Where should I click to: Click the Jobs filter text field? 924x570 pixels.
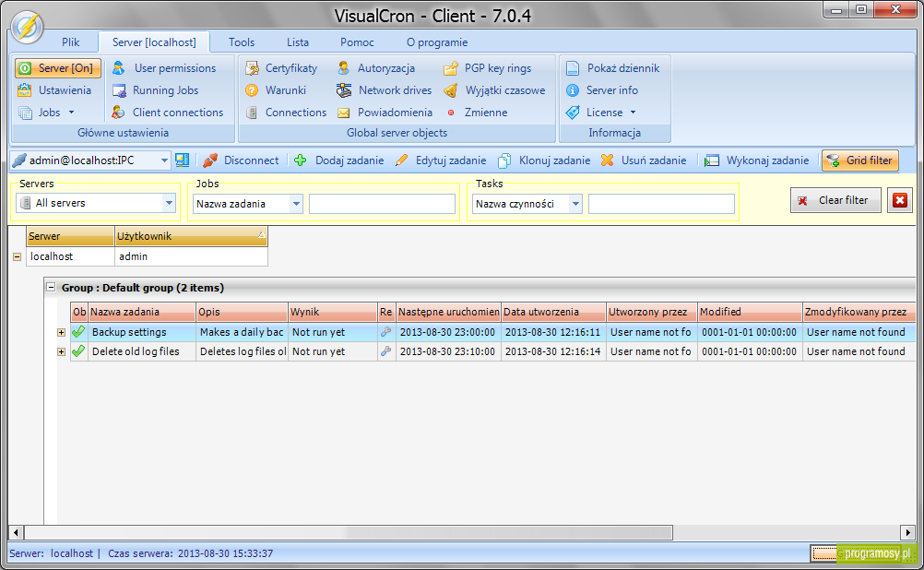point(382,204)
